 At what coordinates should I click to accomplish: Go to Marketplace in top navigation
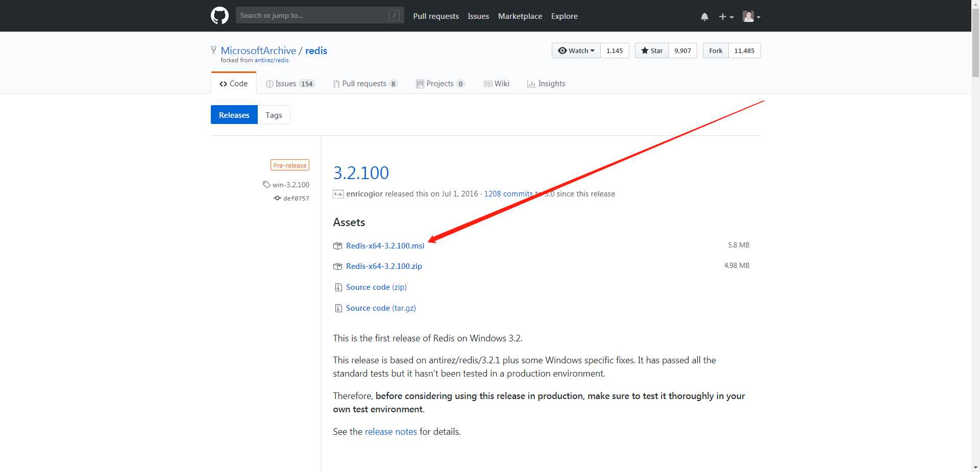(x=520, y=16)
